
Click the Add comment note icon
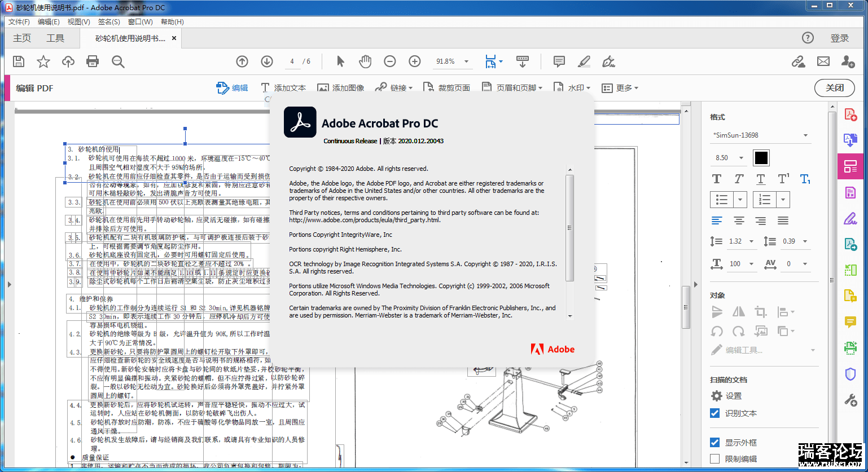(559, 61)
